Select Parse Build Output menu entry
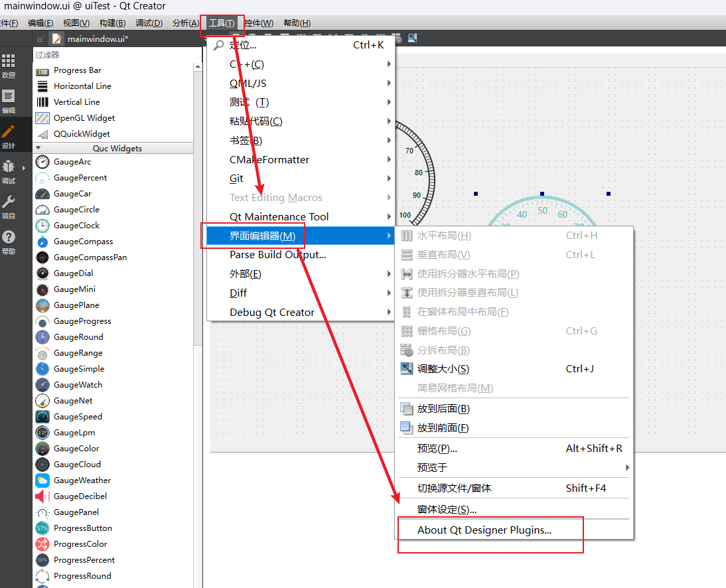This screenshot has height=588, width=726. click(x=277, y=255)
